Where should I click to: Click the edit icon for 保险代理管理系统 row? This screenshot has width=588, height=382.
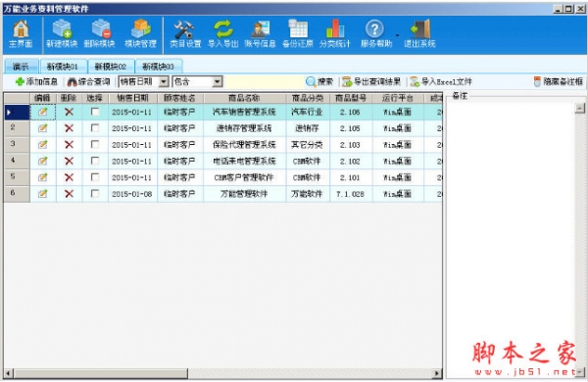[x=43, y=145]
